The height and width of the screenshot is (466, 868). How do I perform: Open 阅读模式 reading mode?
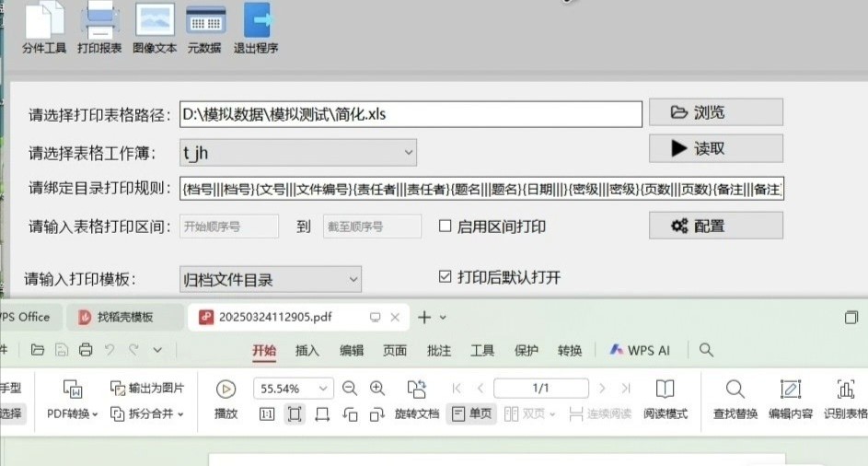[665, 400]
